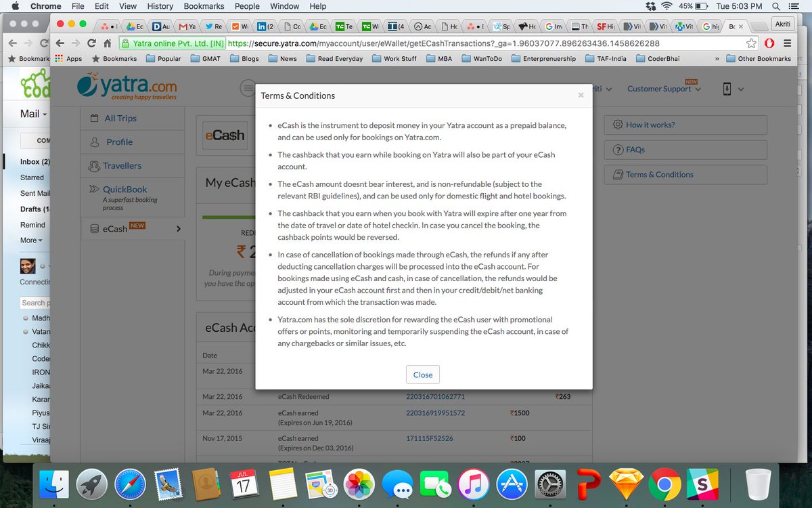Screen dimensions: 812x508
Task: Open the Trash in dock
Action: (759, 484)
